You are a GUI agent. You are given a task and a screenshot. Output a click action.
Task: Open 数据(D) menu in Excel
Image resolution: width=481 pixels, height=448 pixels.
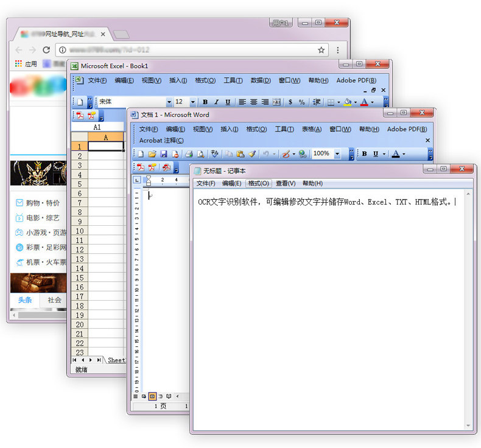(261, 80)
